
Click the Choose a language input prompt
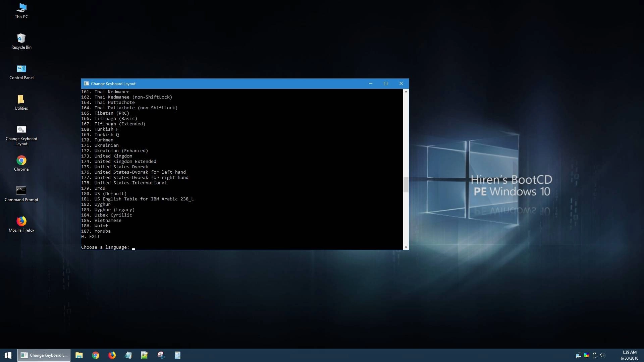[x=133, y=247]
